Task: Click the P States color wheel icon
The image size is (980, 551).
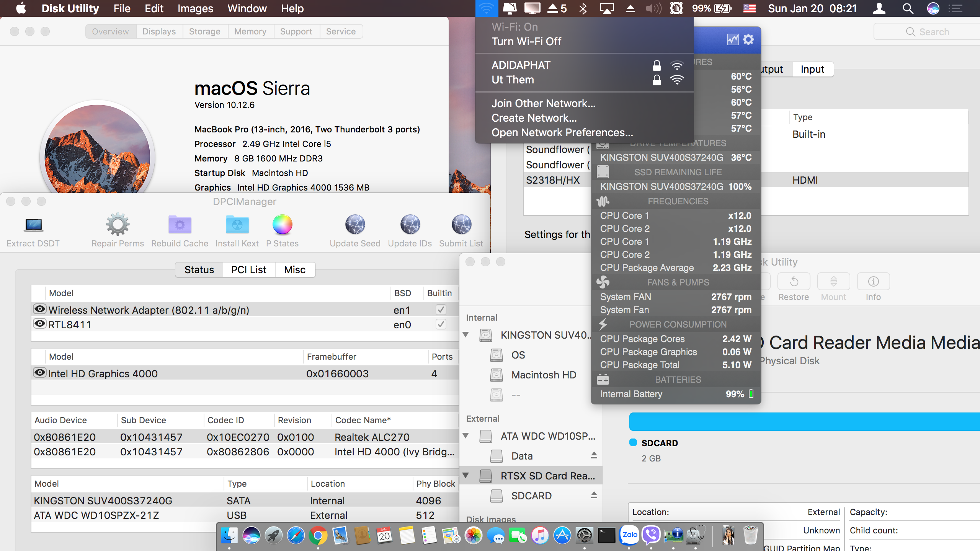Action: (282, 225)
